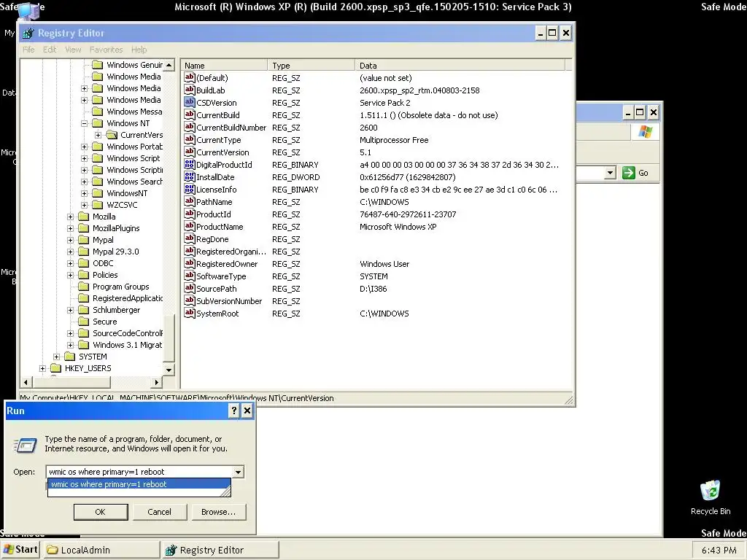747x560 pixels.
Task: Click the (Default) value icon
Action: [x=190, y=77]
